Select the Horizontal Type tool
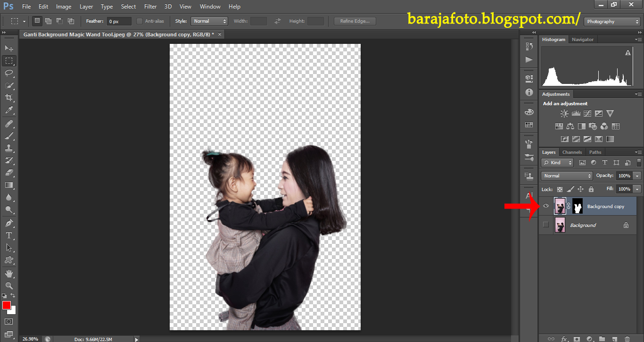The height and width of the screenshot is (342, 644). (9, 235)
